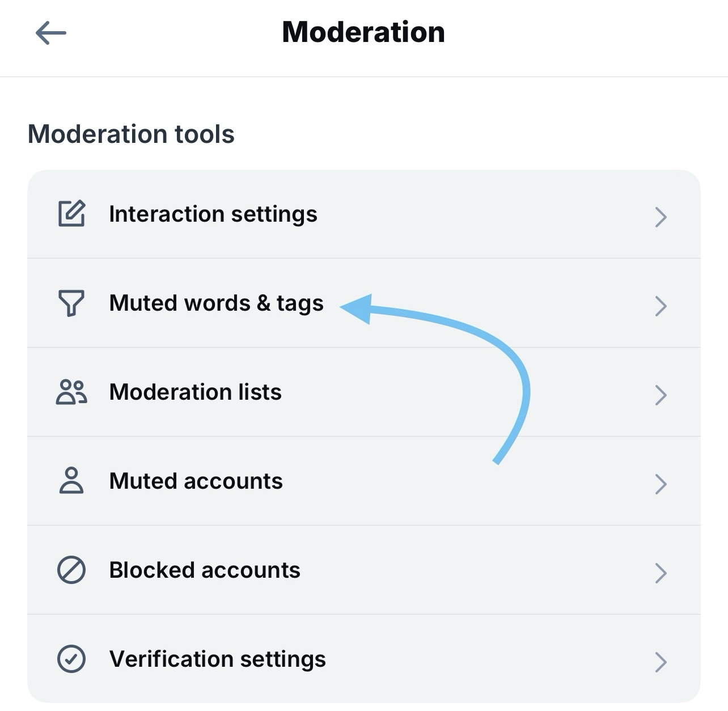Click the funnel filter icon
This screenshot has height=711, width=728.
pos(71,303)
